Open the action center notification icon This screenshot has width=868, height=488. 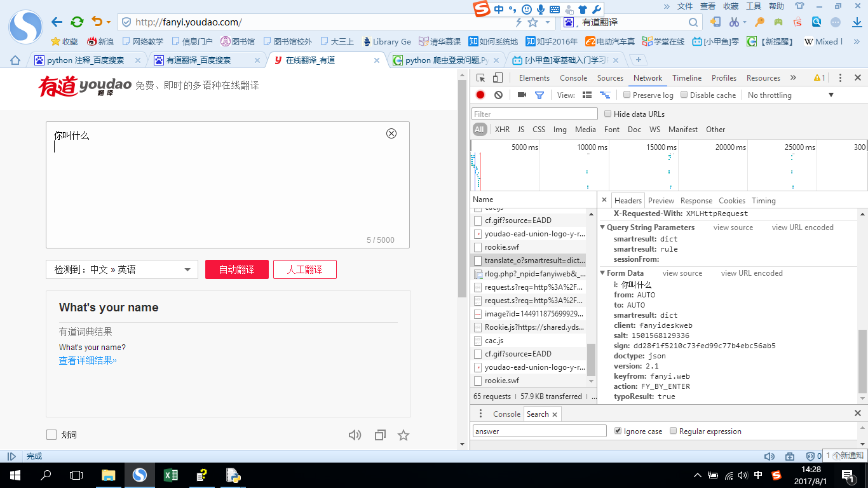(847, 475)
